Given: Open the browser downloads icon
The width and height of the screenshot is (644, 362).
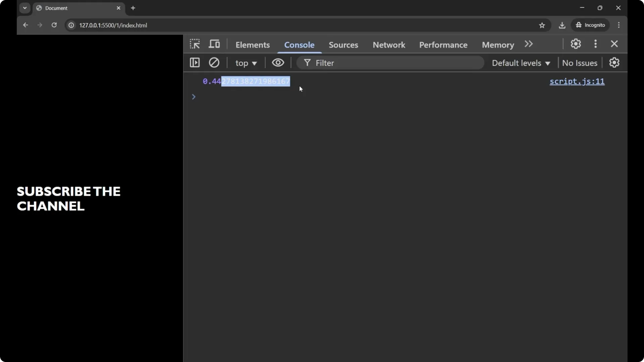Looking at the screenshot, I should click(562, 25).
